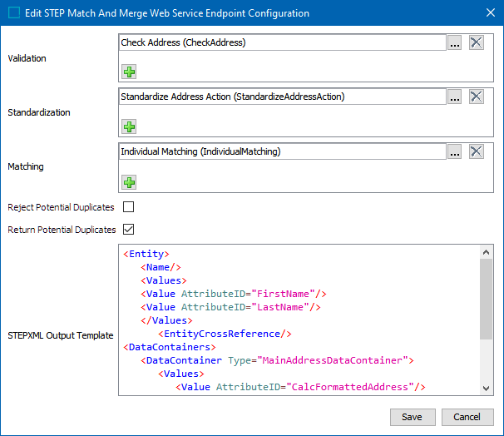
Task: Click the dialog icon in the title bar
Action: click(x=14, y=13)
